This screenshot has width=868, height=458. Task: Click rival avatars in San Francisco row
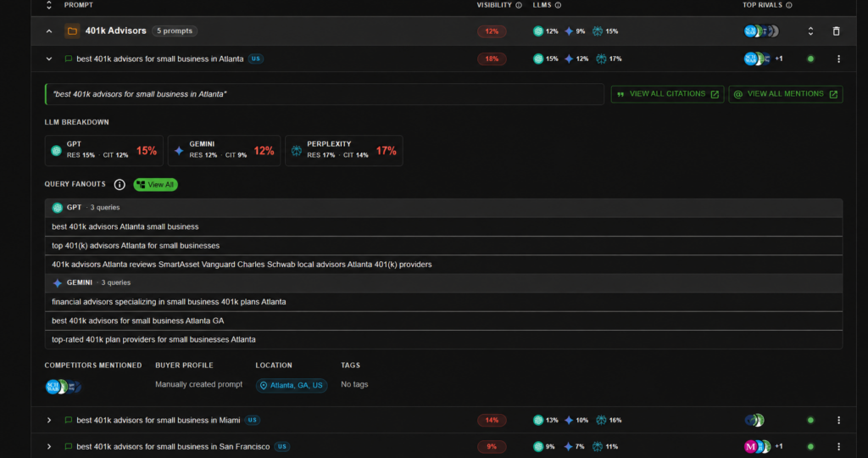(757, 446)
